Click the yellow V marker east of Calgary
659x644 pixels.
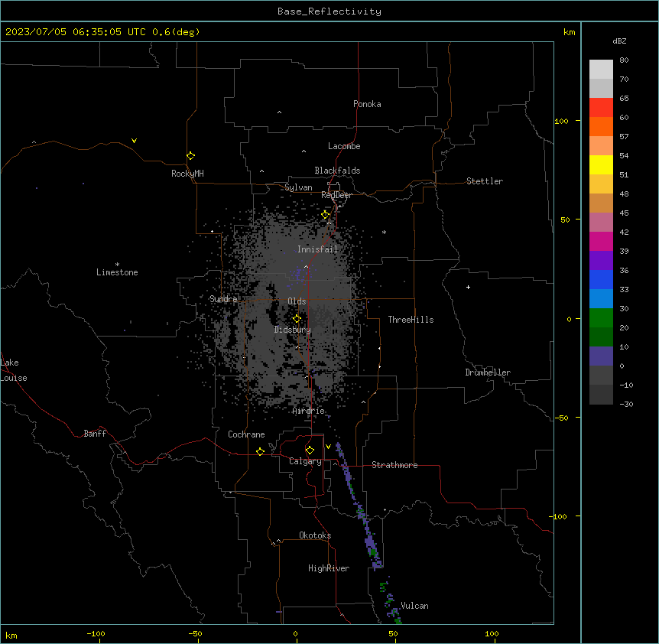pos(328,447)
